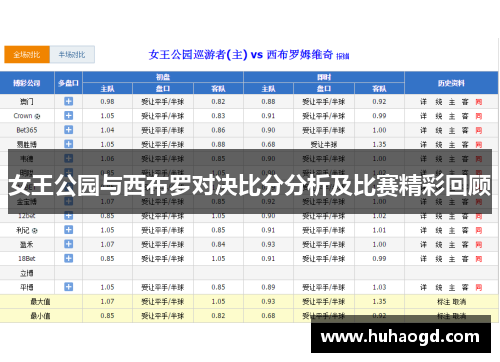This screenshot has height=362, width=500.
Task: Click 最大值 live home odds 0.93
Action: coord(268,302)
